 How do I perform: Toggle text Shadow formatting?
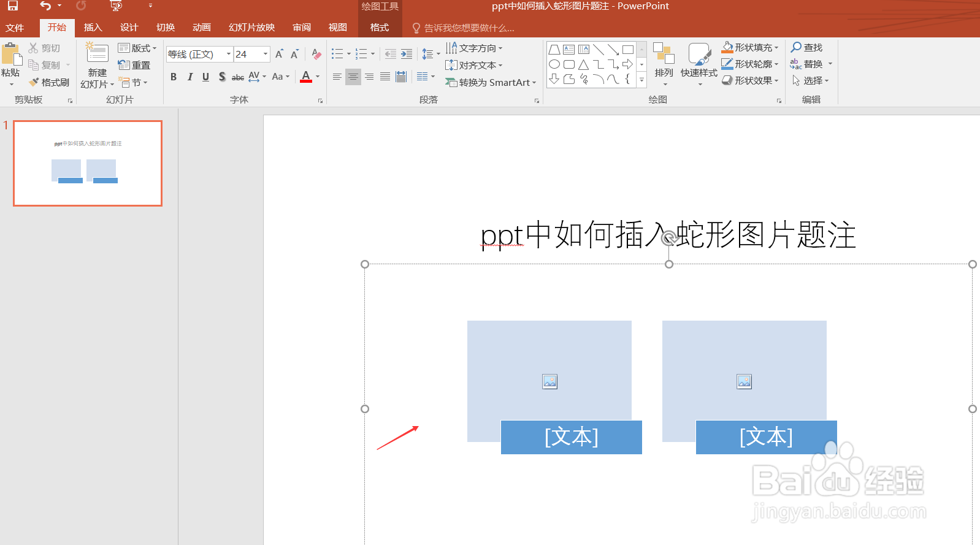point(222,77)
